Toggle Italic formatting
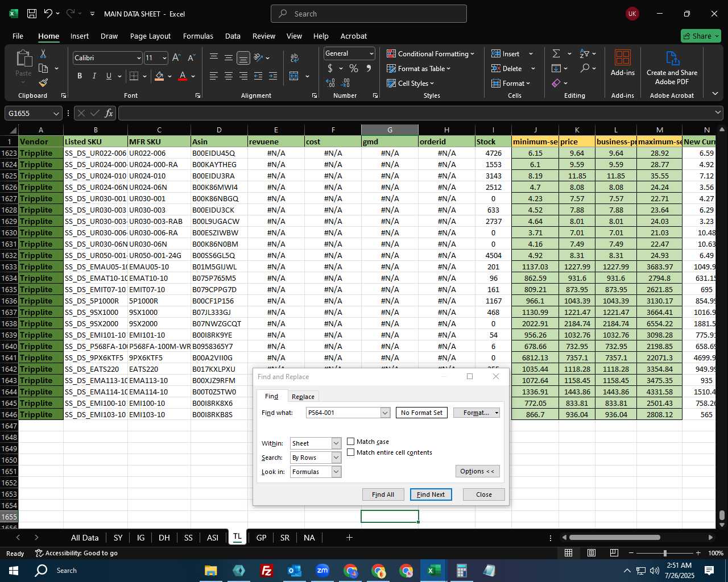Viewport: 728px width, 582px height. click(94, 76)
